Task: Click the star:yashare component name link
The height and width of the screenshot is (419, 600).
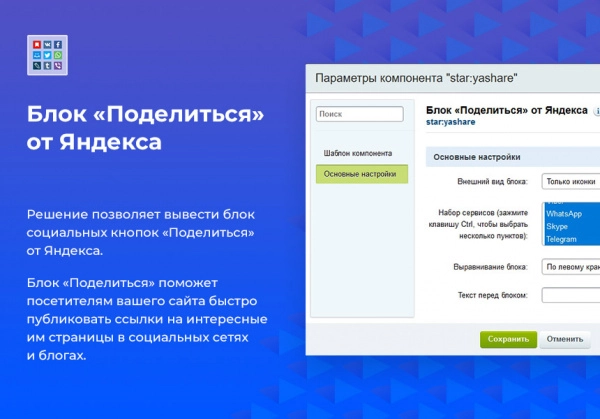Action: (x=450, y=122)
